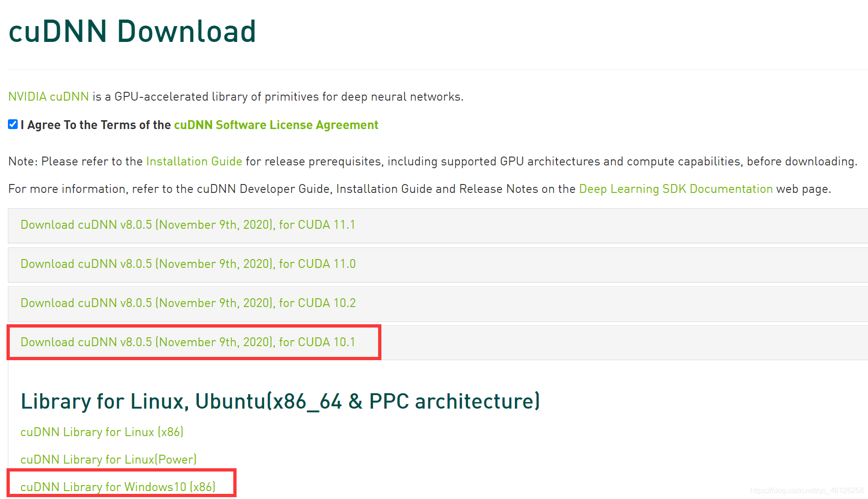Select the Library for Linux, Ubuntu heading
This screenshot has height=499, width=868.
click(280, 401)
